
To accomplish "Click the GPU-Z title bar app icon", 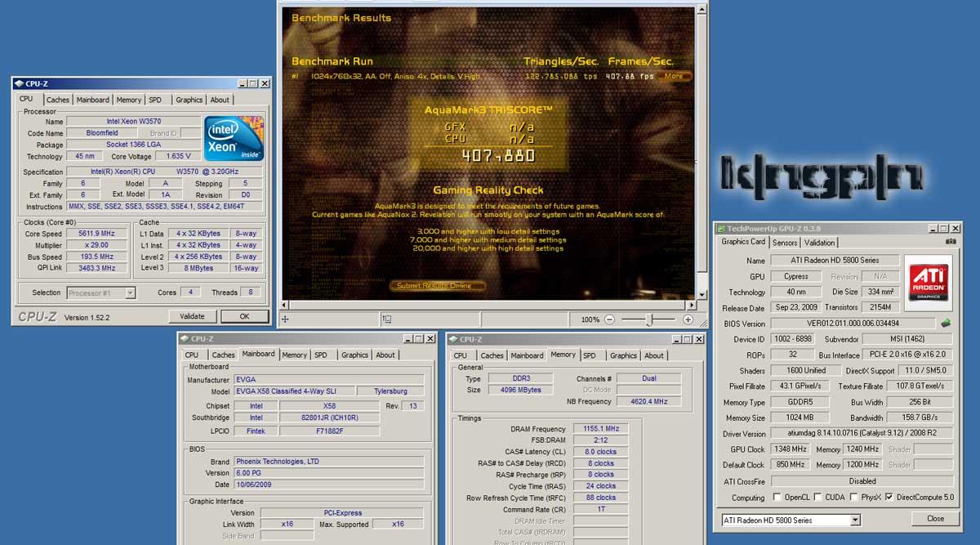I will pyautogui.click(x=721, y=228).
